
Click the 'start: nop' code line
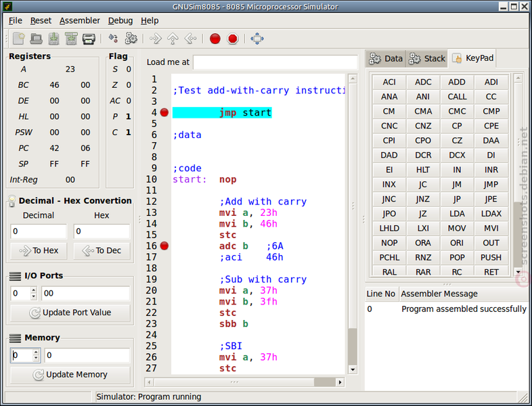pyautogui.click(x=204, y=179)
